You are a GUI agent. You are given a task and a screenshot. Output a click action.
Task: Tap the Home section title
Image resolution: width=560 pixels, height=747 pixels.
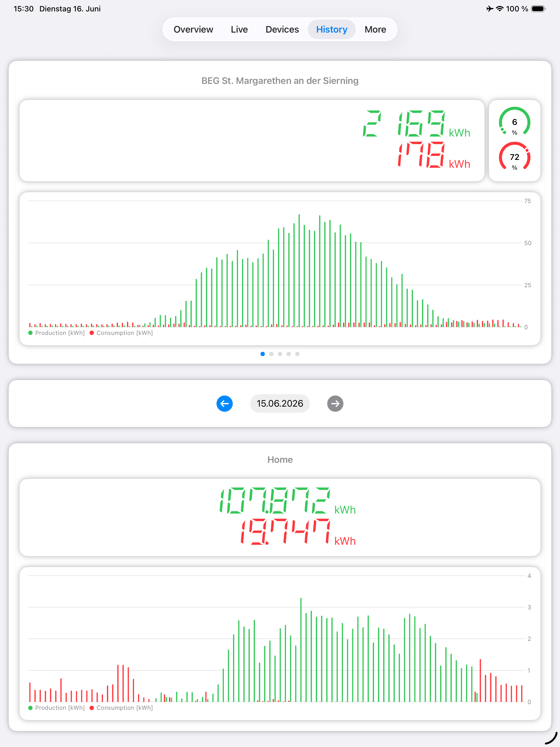pos(280,460)
